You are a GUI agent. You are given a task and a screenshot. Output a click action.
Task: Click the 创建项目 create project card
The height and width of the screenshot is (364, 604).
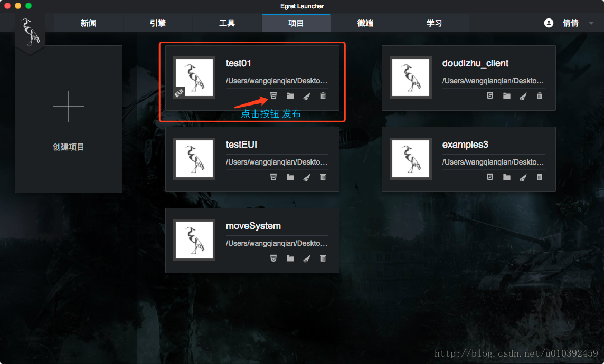69,119
